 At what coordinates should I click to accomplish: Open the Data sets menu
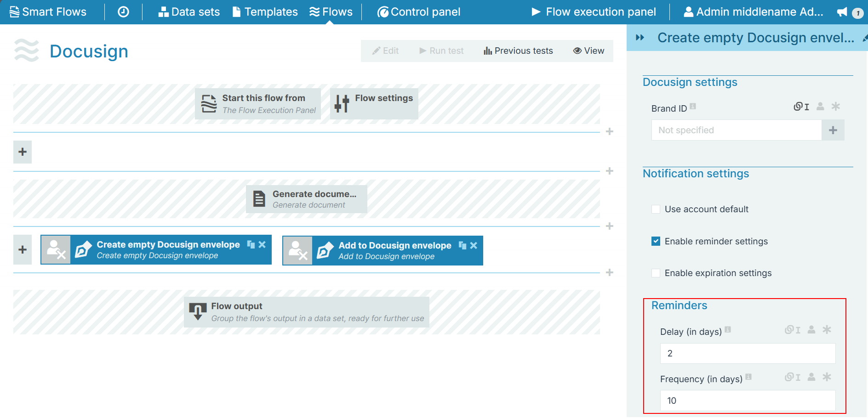tap(189, 12)
